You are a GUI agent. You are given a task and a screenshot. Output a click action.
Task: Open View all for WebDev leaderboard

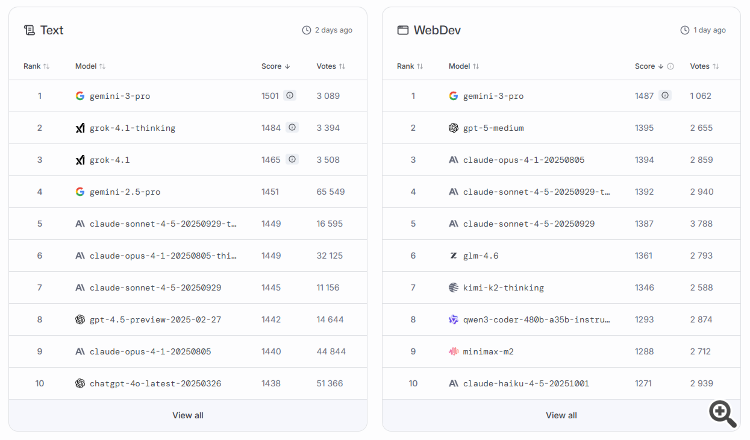tap(561, 415)
